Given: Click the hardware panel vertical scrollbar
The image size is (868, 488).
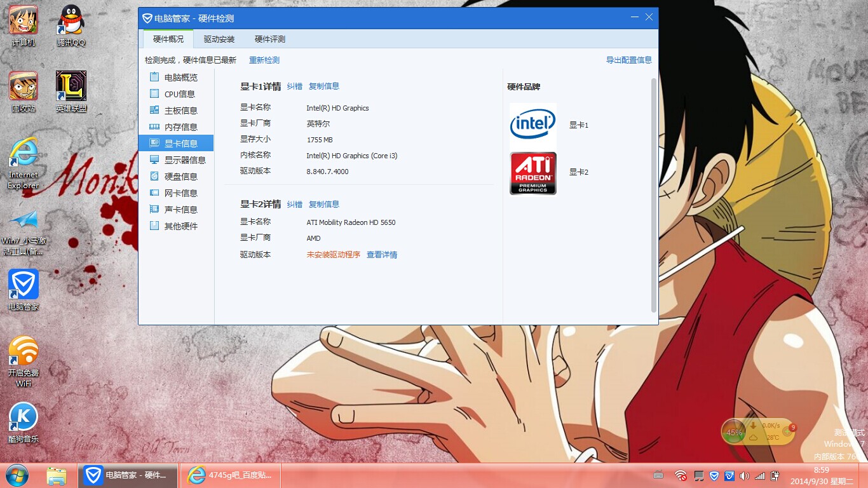Looking at the screenshot, I should pyautogui.click(x=654, y=195).
